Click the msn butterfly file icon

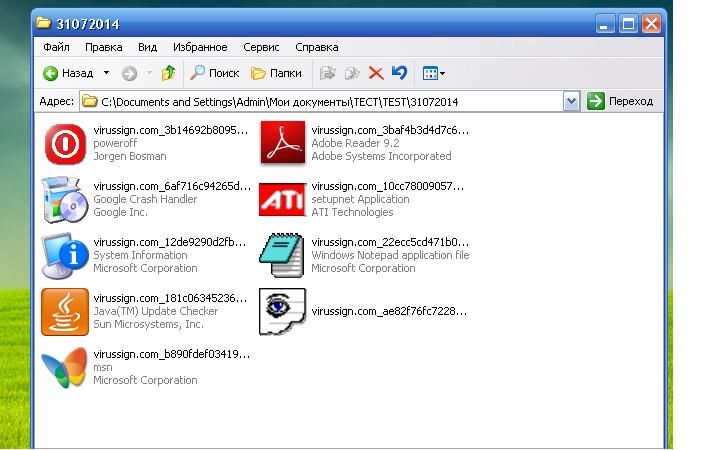coord(64,367)
